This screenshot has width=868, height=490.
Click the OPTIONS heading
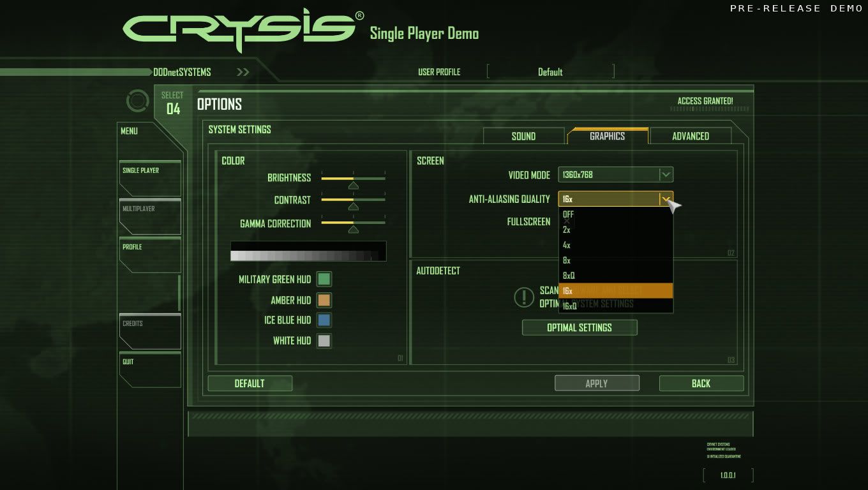220,104
